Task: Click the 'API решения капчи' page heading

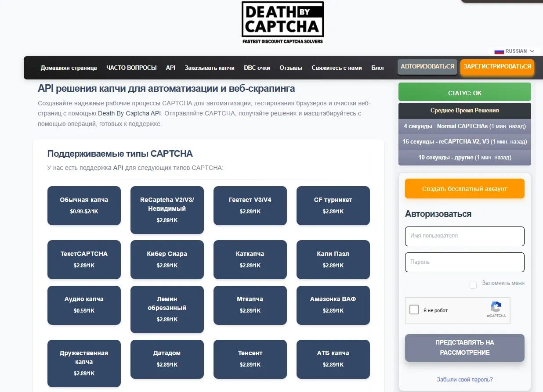Action: pos(167,89)
